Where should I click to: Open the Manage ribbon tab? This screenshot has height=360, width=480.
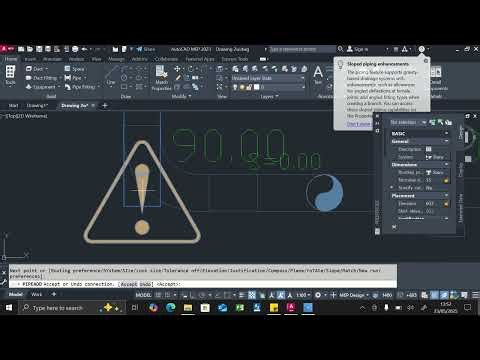116,59
